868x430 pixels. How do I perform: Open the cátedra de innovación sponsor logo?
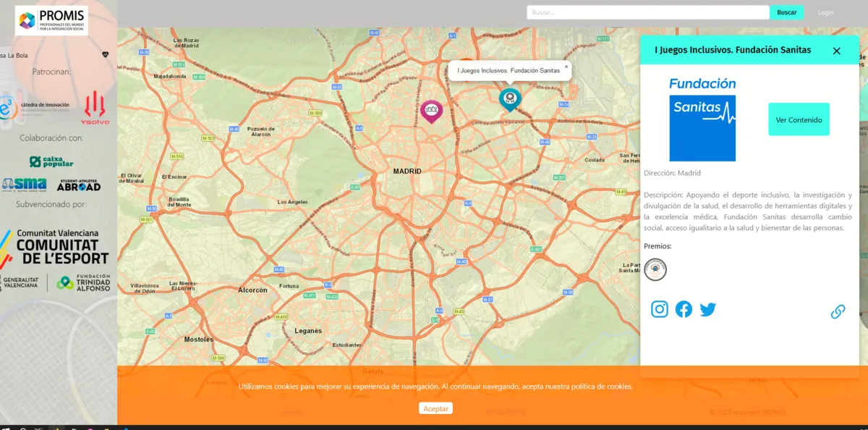[35, 107]
